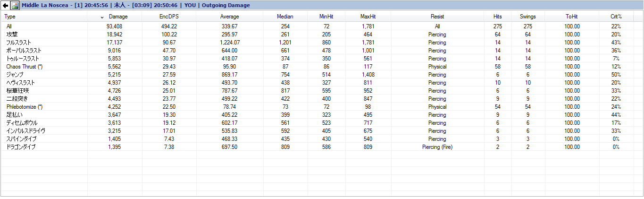Select the All summary row
The width and height of the screenshot is (644, 199).
click(x=9, y=26)
